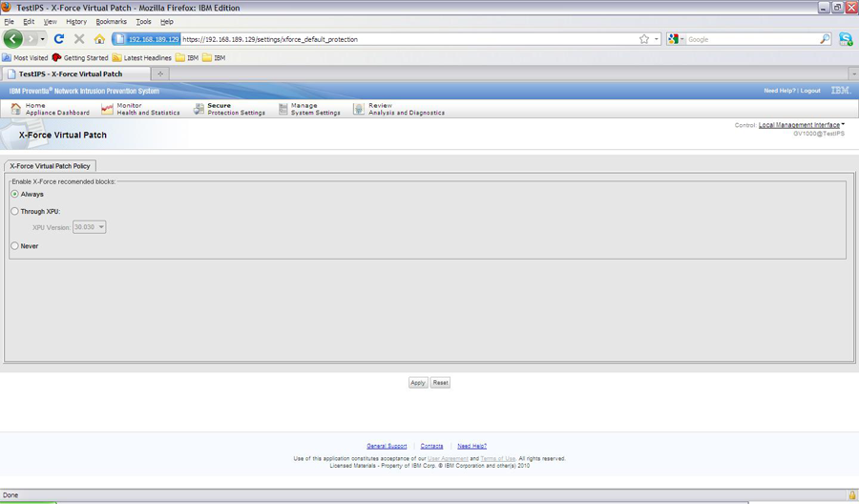859x504 pixels.
Task: Click the forward navigation arrow
Action: tap(31, 39)
